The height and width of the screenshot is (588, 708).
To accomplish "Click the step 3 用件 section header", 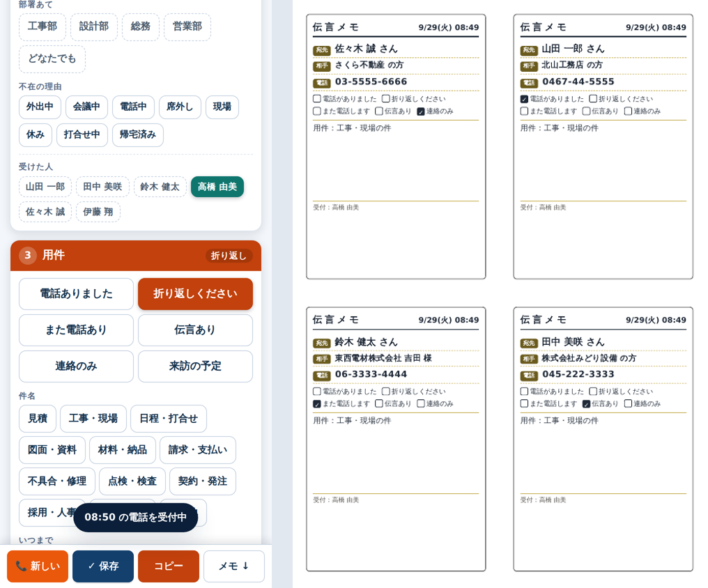I will click(x=136, y=256).
